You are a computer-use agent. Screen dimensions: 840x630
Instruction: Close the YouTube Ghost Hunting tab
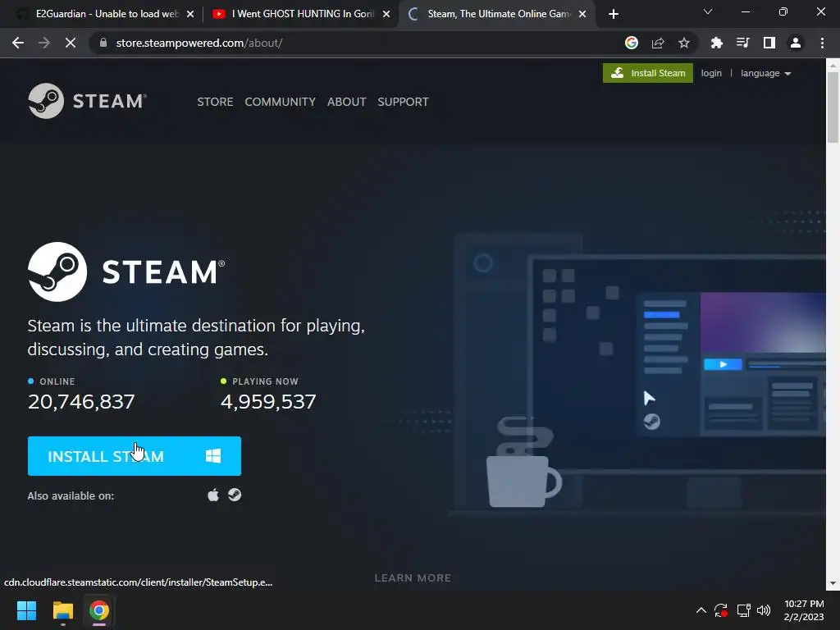click(386, 14)
